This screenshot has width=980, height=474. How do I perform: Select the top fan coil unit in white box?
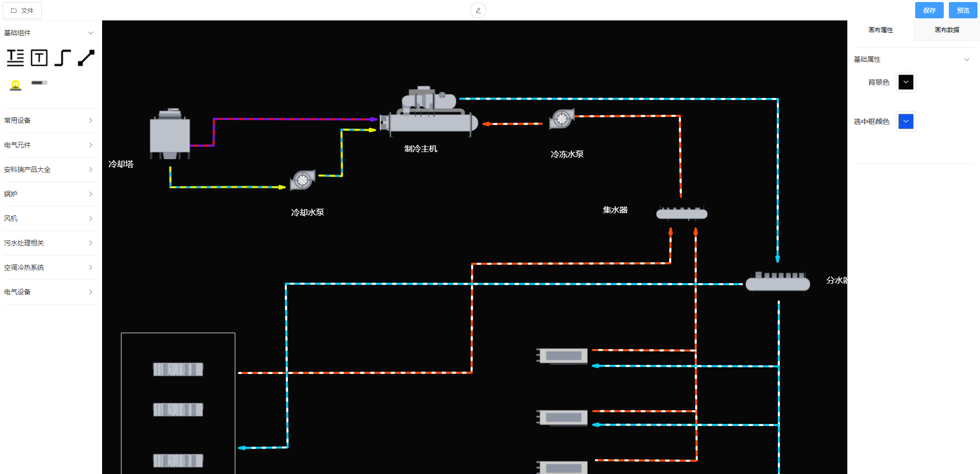pos(178,369)
